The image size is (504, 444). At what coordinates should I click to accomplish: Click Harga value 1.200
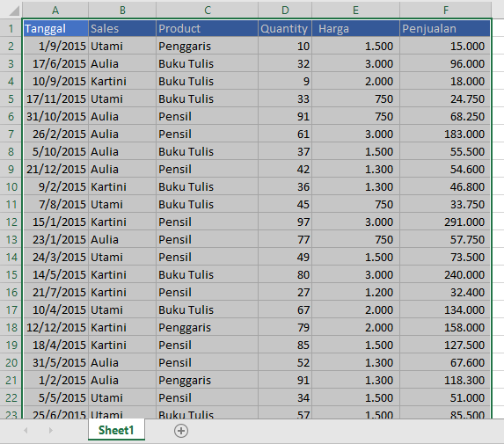tap(355, 293)
